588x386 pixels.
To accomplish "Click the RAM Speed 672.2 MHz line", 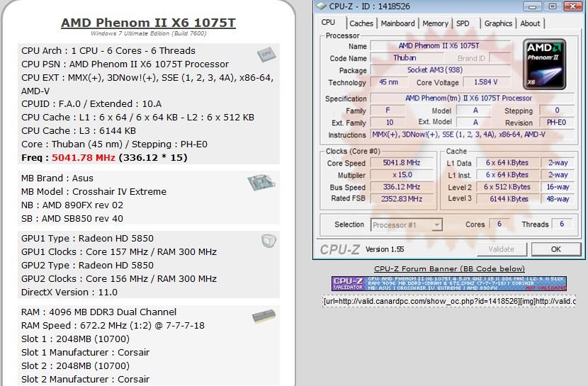I will coord(113,325).
